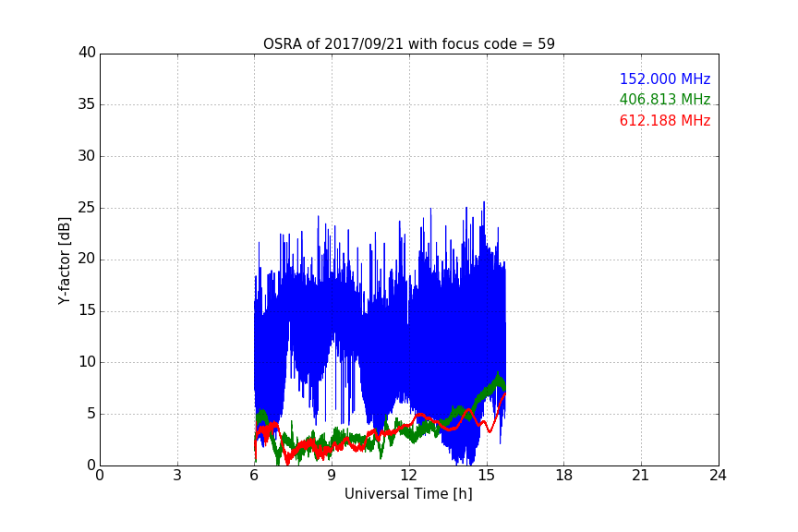Click the 'Y-factor [dB]' axis label
Viewport: 798px width, 532px height.
pyautogui.click(x=64, y=260)
